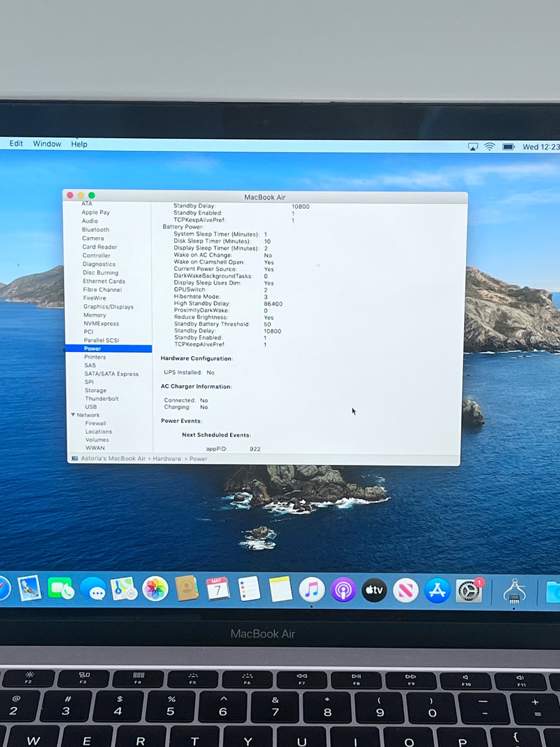The image size is (560, 747).
Task: Select SAS in the sidebar
Action: tap(90, 365)
